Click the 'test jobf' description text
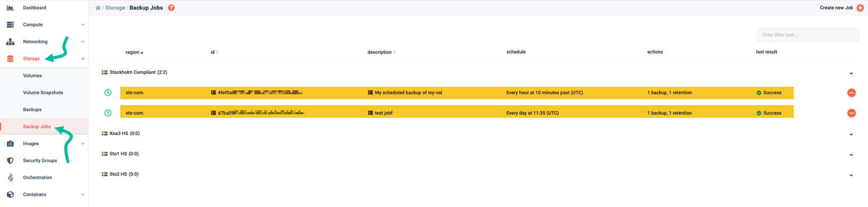 [384, 113]
